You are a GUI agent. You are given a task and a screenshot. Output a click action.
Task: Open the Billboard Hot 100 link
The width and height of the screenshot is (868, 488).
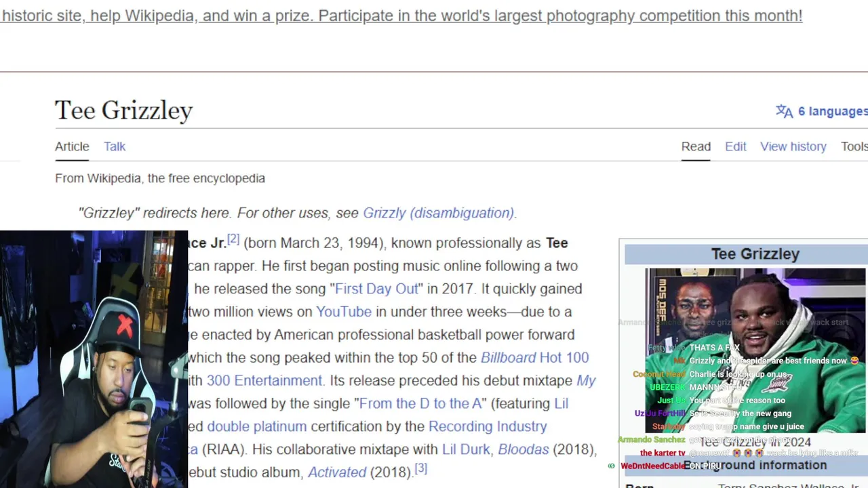coord(535,358)
